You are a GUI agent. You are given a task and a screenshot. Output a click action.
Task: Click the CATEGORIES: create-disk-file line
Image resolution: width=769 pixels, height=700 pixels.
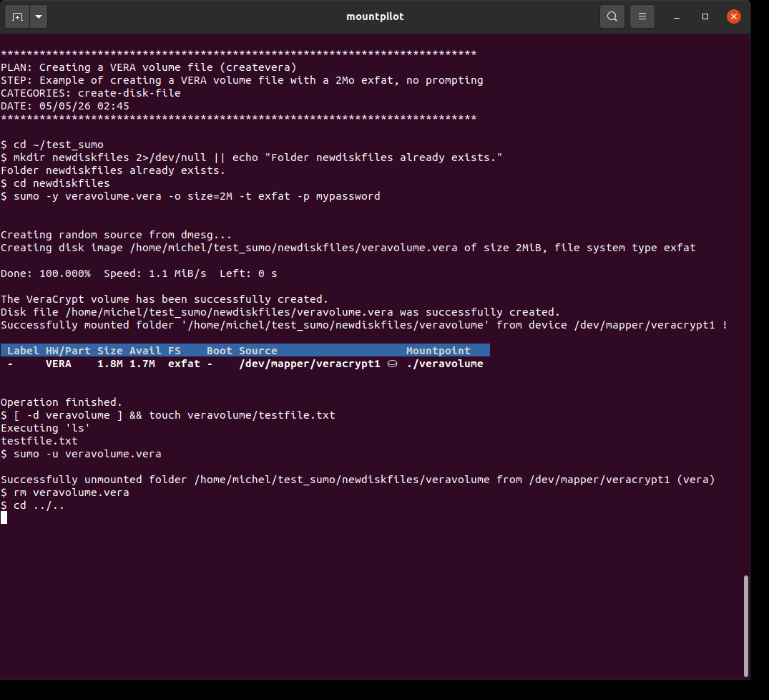91,93
